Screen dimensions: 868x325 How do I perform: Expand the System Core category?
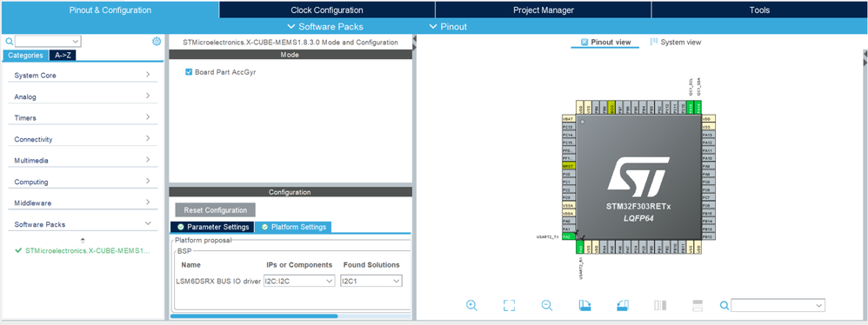[x=83, y=76]
